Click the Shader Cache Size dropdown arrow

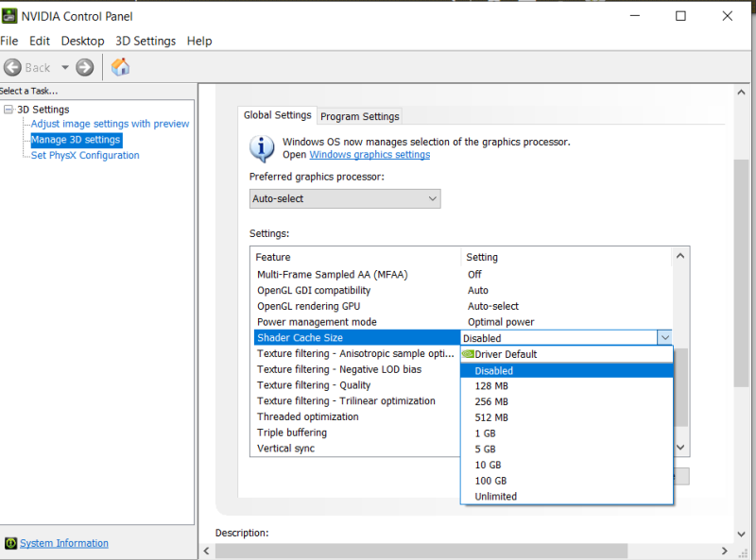(665, 338)
